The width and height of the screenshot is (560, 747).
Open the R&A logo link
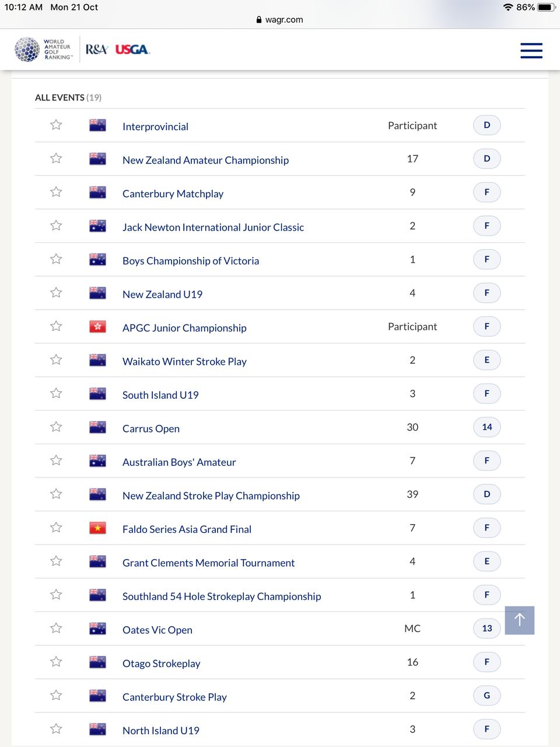97,50
